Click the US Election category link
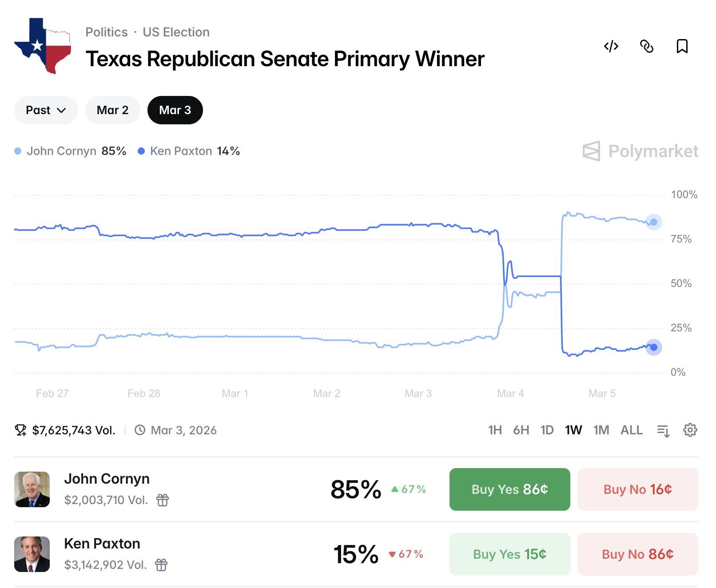This screenshot has height=588, width=716. [x=176, y=32]
